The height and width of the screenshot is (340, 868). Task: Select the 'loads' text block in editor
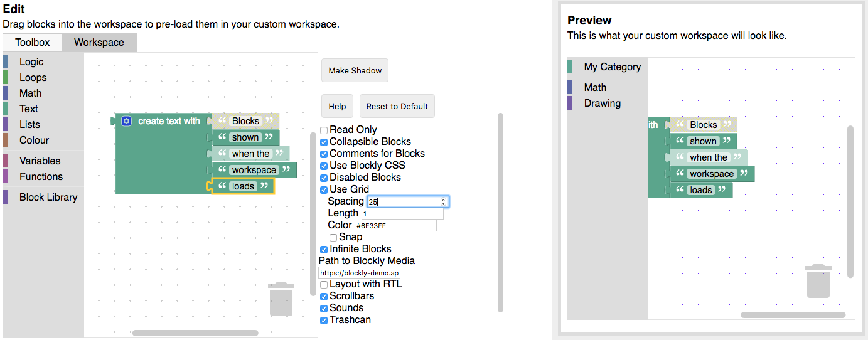[243, 186]
